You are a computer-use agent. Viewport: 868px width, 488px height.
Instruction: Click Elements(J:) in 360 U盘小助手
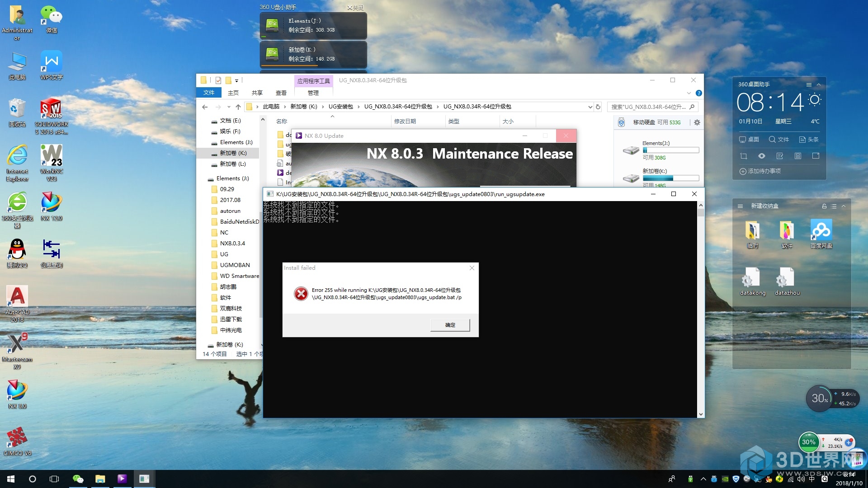click(313, 26)
